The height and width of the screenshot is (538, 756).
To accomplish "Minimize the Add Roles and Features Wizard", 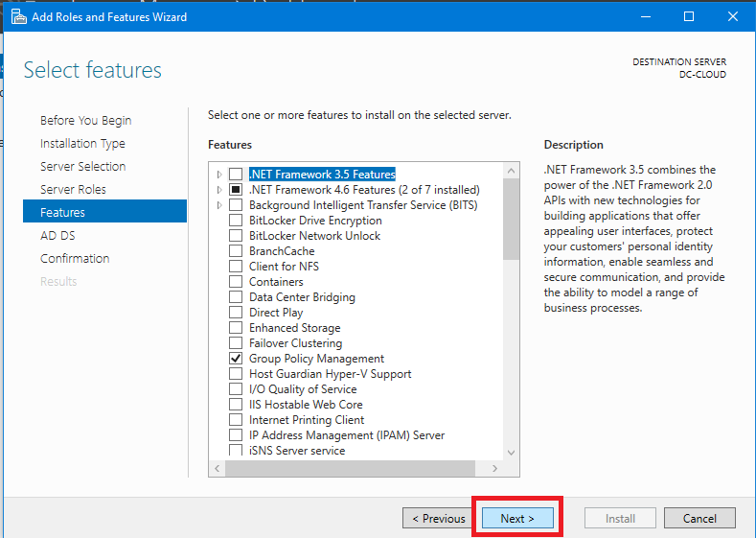I will coord(646,16).
